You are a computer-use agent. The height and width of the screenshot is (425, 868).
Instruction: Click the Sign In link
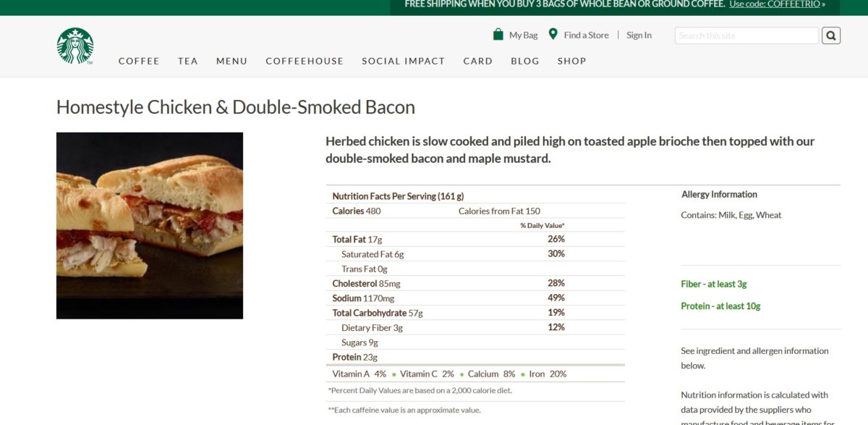pyautogui.click(x=639, y=35)
